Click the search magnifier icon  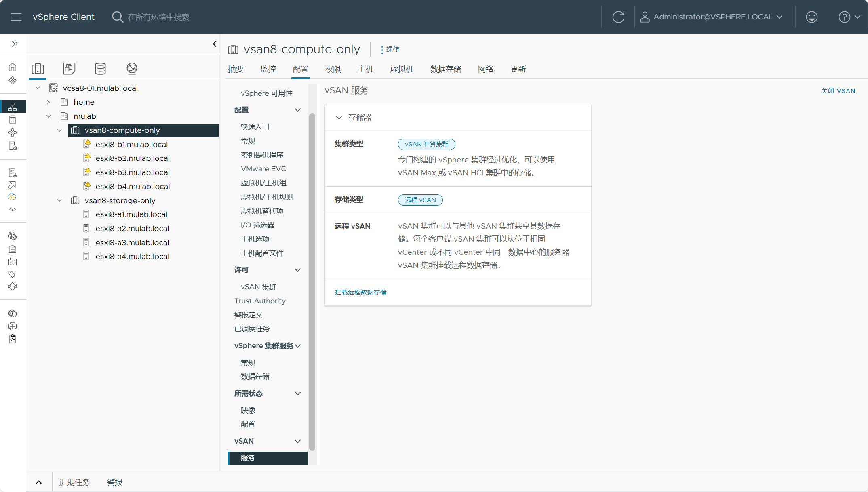click(x=117, y=17)
